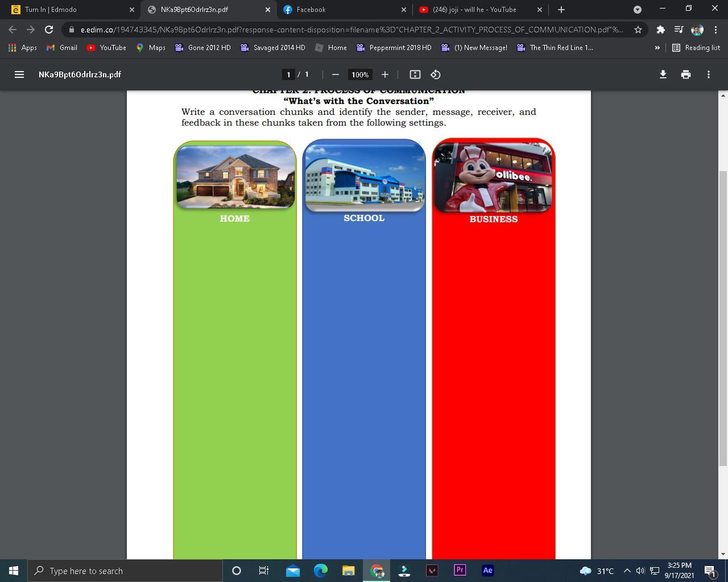
Task: Open the weather widget showing 31°C
Action: tap(597, 571)
